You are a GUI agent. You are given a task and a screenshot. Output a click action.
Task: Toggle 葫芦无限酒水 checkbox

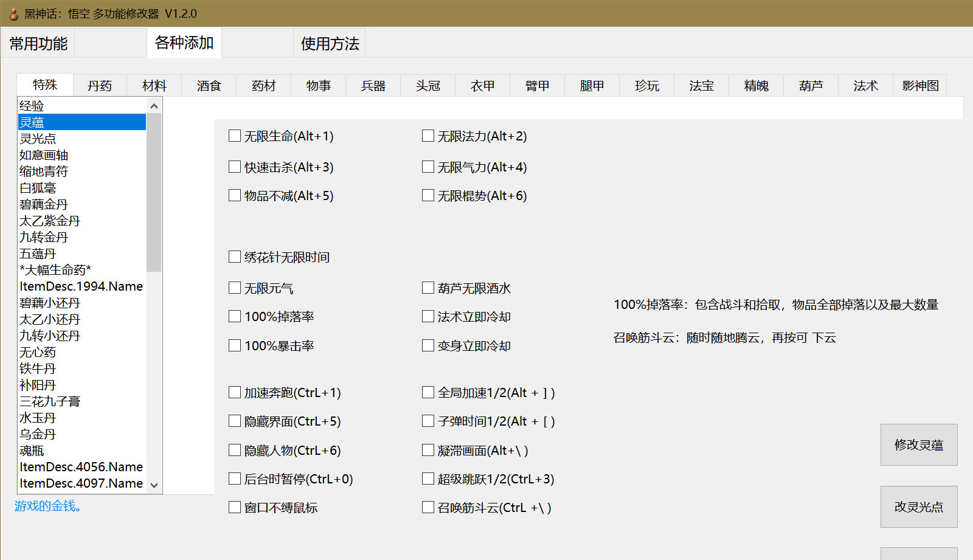[428, 288]
